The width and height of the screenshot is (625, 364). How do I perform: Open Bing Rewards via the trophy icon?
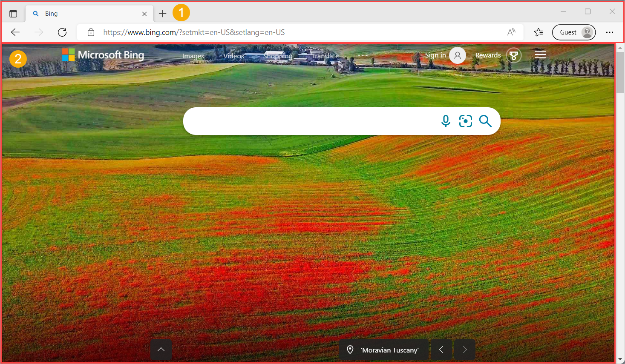pos(513,55)
